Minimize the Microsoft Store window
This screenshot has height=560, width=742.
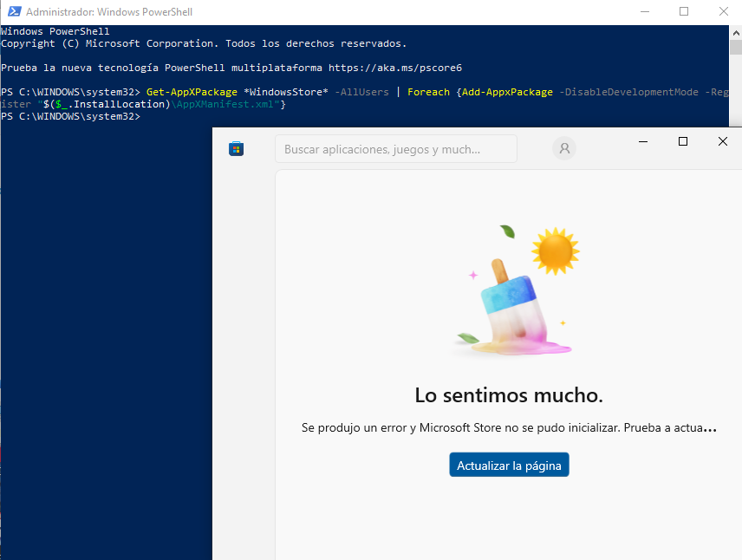pos(643,141)
